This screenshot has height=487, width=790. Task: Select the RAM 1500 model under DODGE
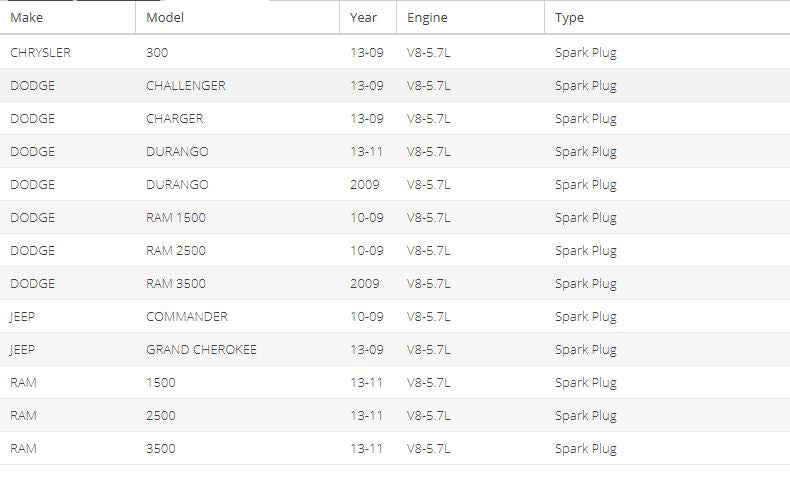[176, 218]
